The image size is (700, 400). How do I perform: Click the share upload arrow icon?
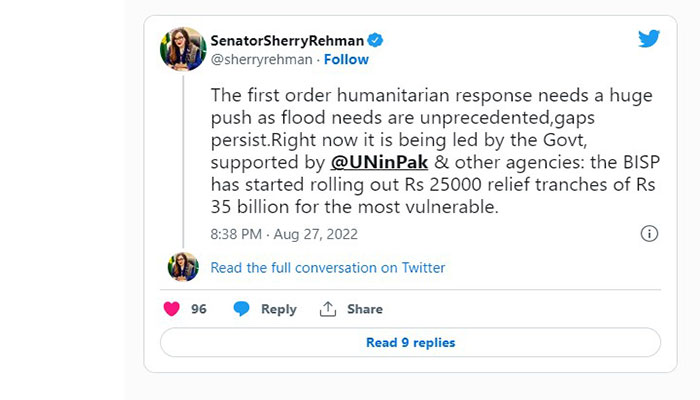[x=327, y=309]
